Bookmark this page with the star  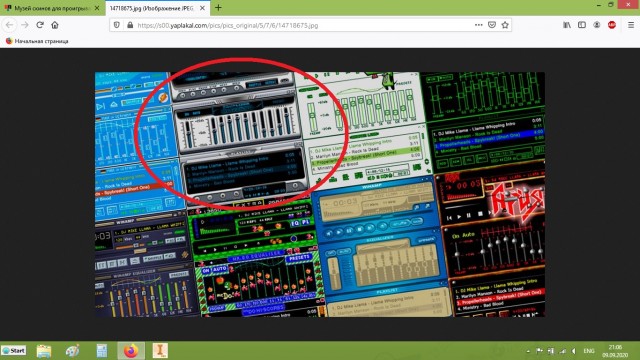tap(505, 25)
